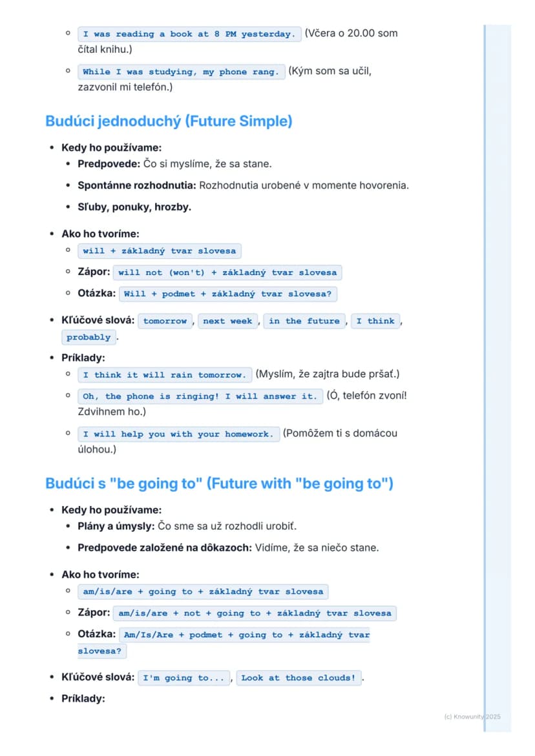Click the Knowunity 2025 copyright text
535x756 pixels.
[x=472, y=717]
